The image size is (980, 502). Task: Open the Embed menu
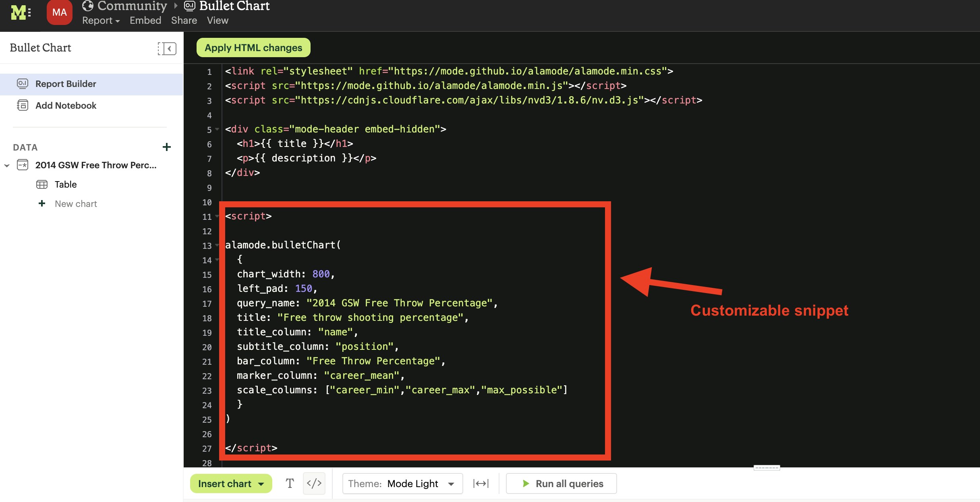point(145,21)
